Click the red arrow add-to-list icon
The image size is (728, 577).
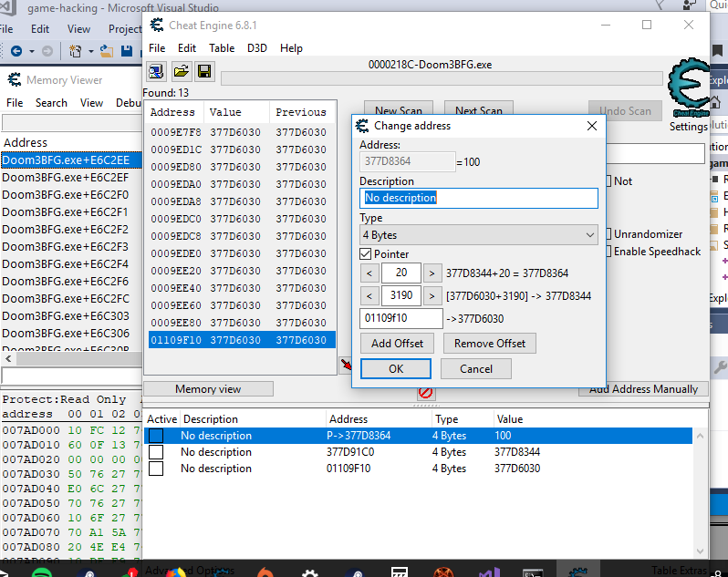point(346,366)
